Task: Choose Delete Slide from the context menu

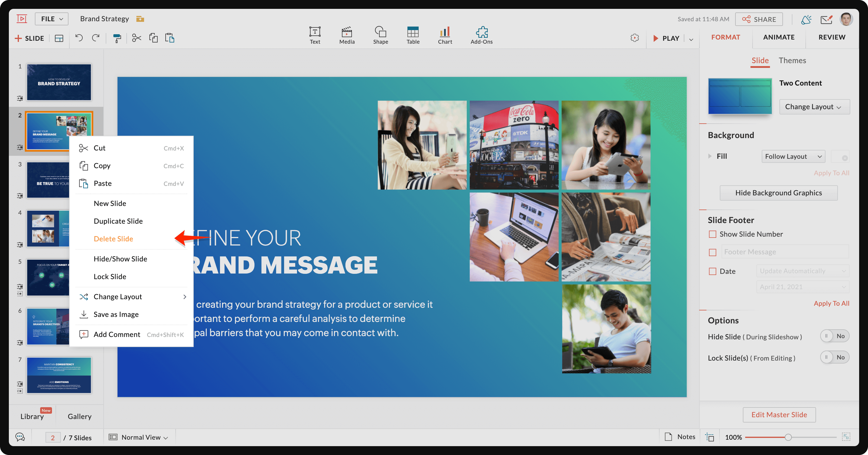Action: coord(113,239)
